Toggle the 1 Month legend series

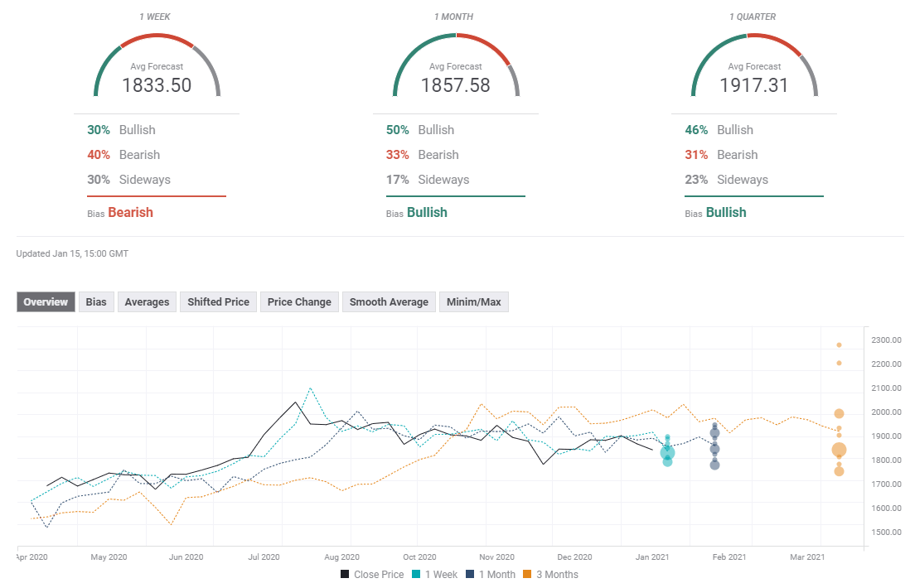[x=490, y=574]
